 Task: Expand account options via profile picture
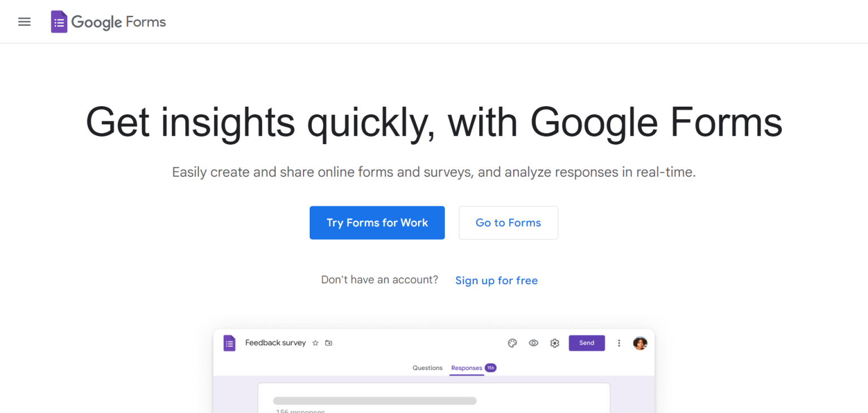coord(640,343)
